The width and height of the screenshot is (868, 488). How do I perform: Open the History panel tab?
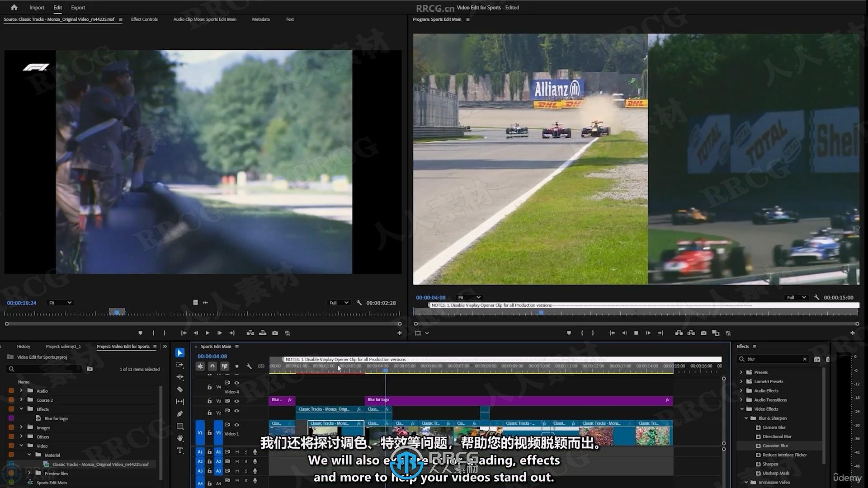coord(24,347)
